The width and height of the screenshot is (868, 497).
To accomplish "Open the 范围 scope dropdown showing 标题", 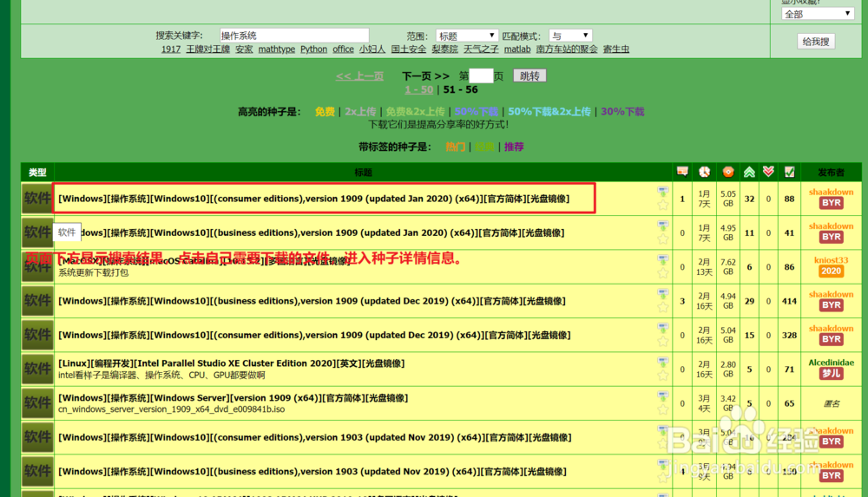I will tap(466, 36).
